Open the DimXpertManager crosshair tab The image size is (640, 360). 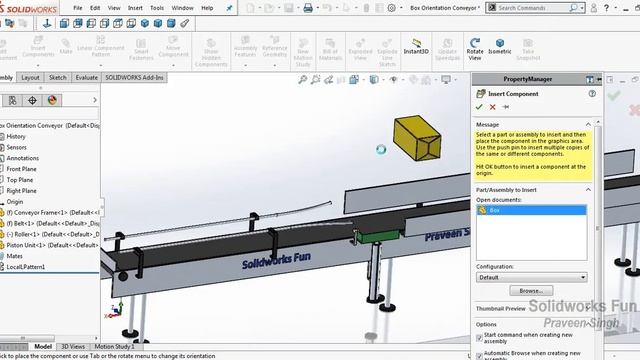point(32,100)
